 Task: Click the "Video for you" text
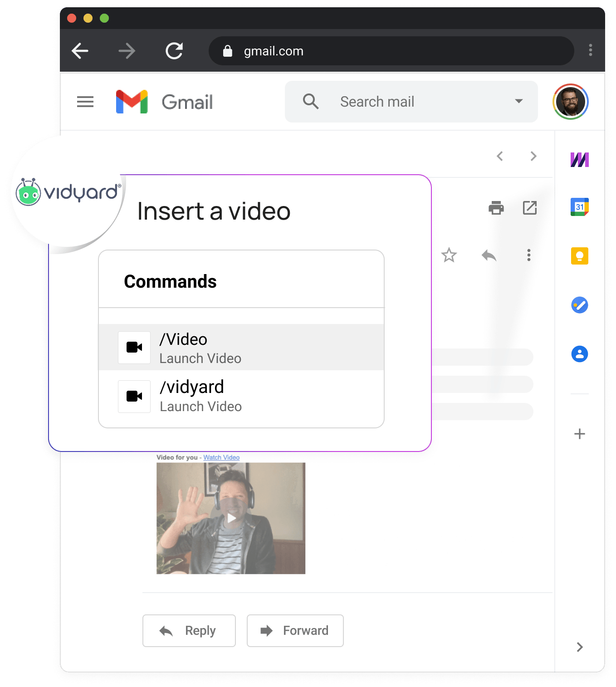(x=177, y=457)
